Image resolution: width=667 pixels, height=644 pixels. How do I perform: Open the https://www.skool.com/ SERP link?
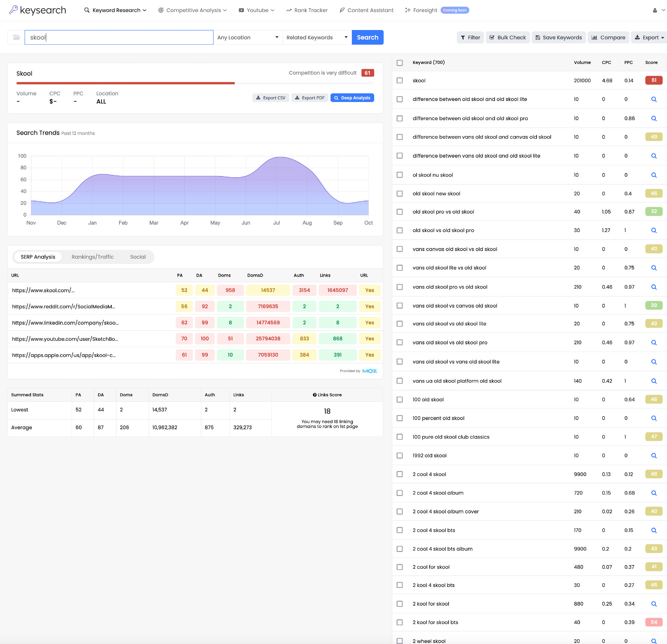point(43,291)
